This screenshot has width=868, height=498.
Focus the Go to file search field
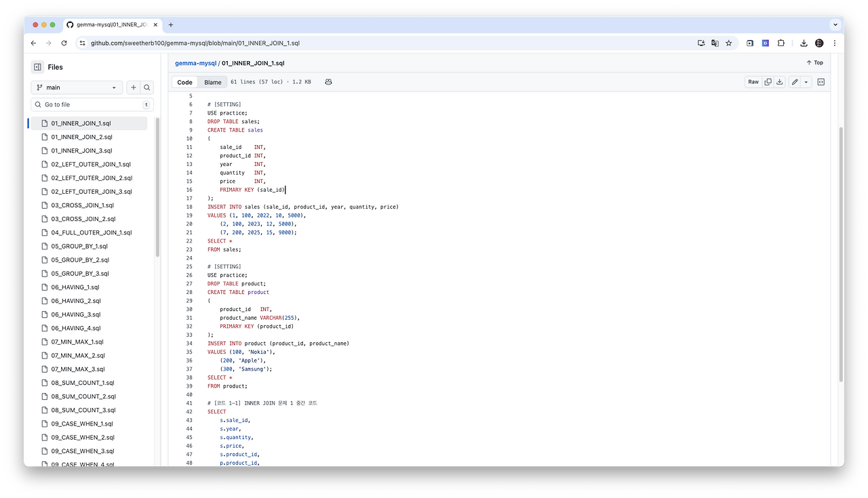click(x=92, y=104)
